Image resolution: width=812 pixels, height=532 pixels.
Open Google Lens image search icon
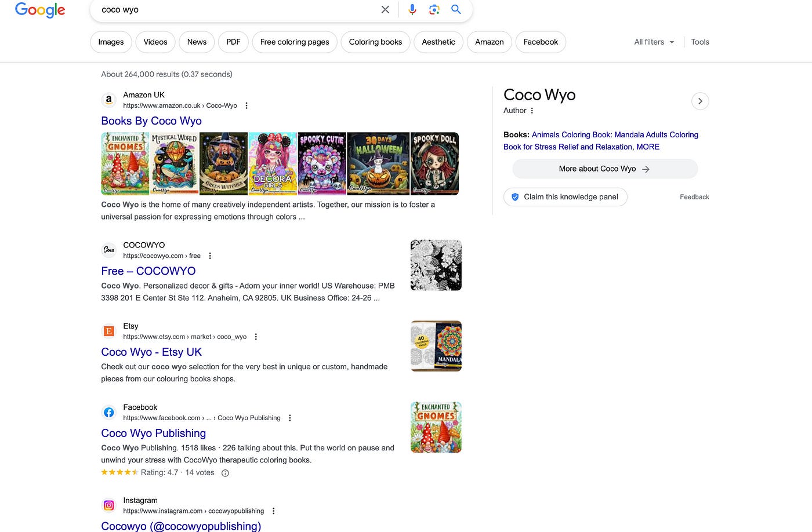point(434,9)
